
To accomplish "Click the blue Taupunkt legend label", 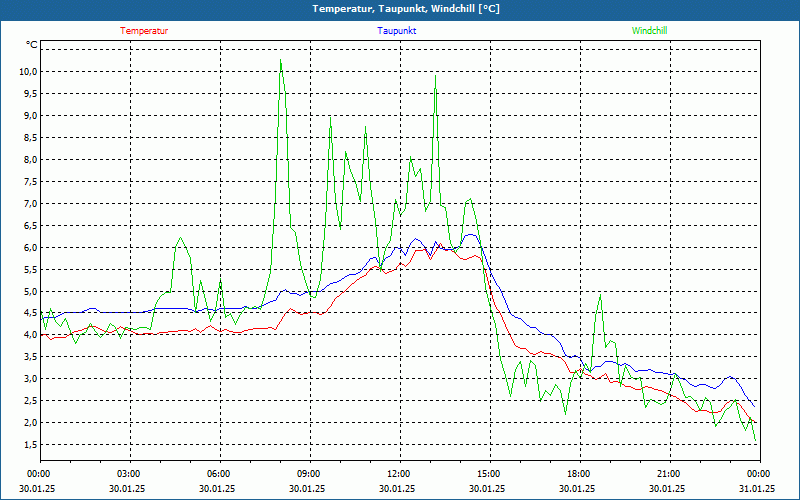I will 396,31.
